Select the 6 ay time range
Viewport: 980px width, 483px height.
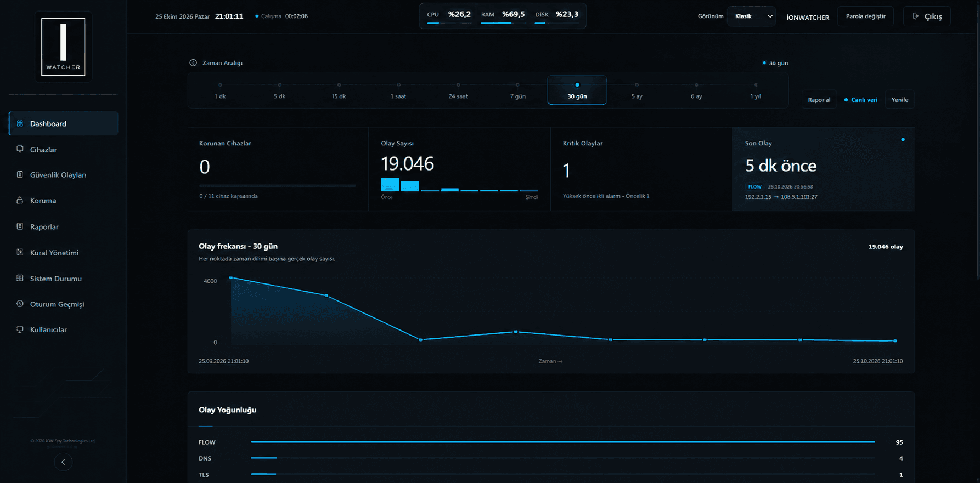(x=696, y=90)
